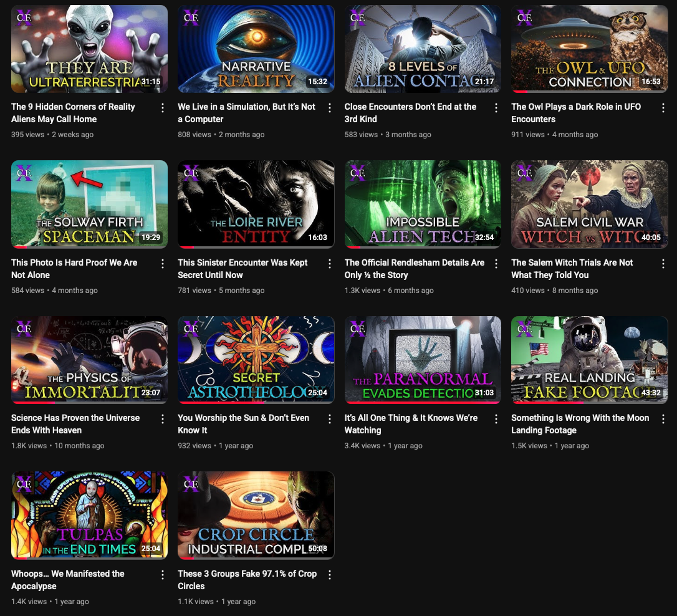Click '1.8K views • 10 months ago' text
Image resolution: width=677 pixels, height=616 pixels.
(x=58, y=446)
